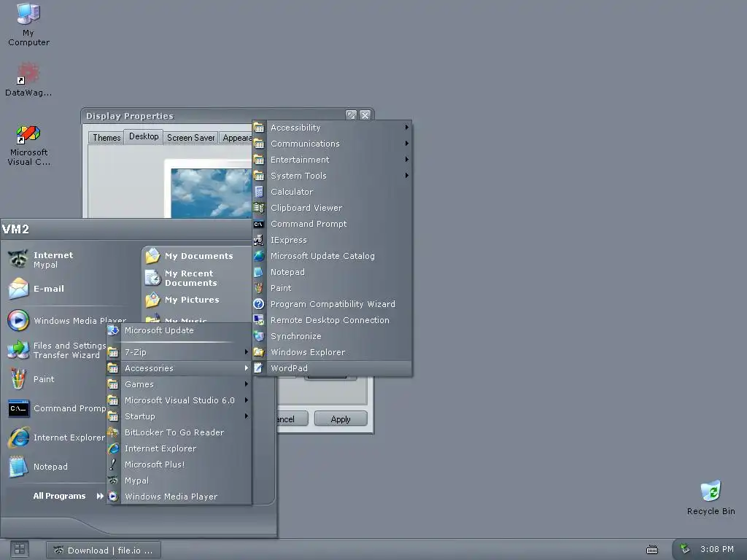Launch Paint from Accessories menu
747x560 pixels.
(332, 288)
